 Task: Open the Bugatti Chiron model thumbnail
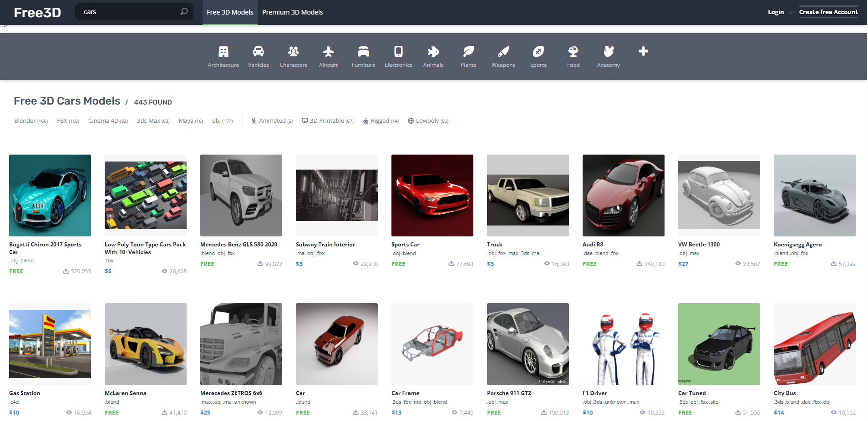50,195
